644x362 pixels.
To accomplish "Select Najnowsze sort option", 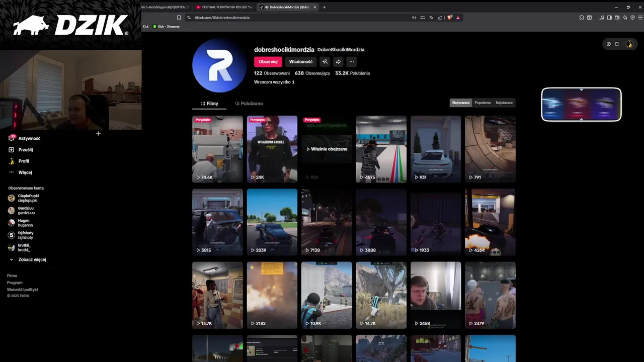I will click(461, 103).
